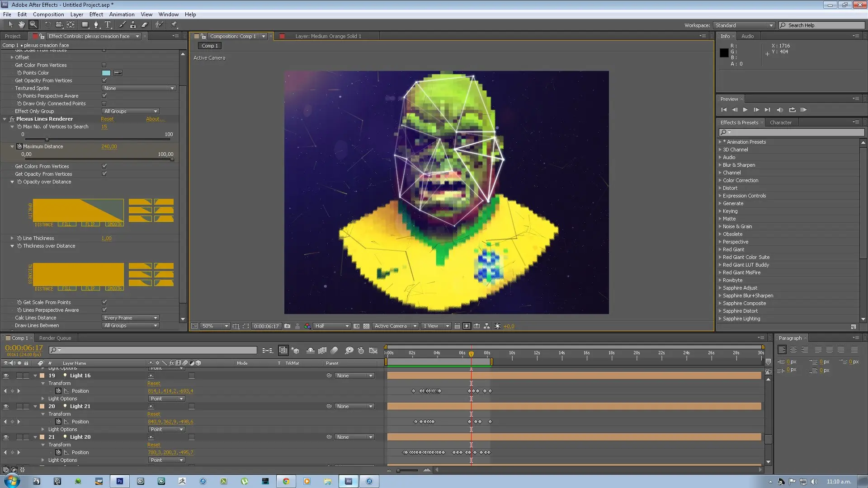Play the preview

click(745, 110)
